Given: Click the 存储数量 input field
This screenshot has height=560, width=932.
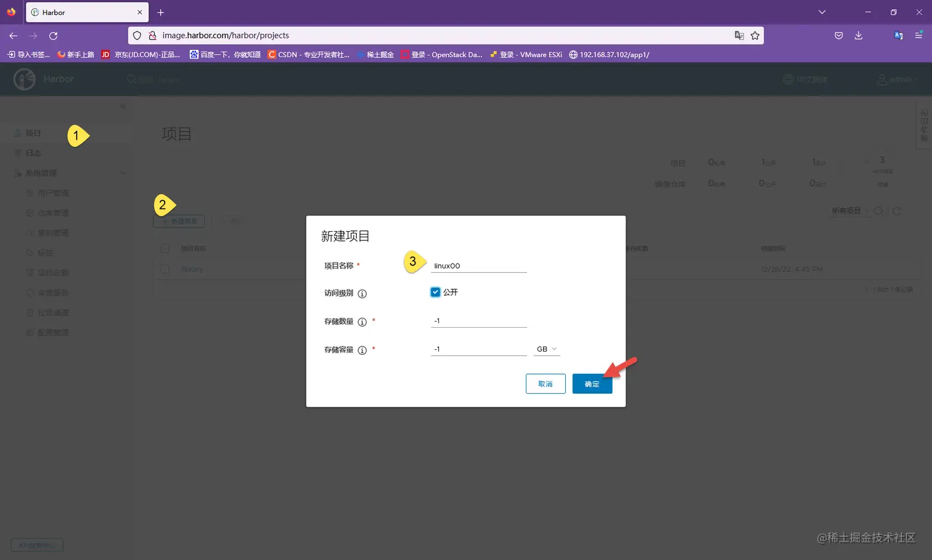Looking at the screenshot, I should (x=479, y=320).
